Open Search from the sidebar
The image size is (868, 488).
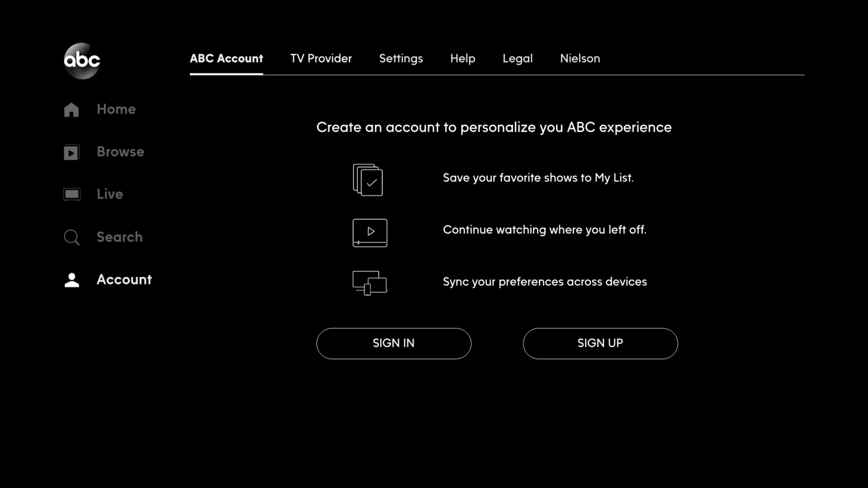120,237
